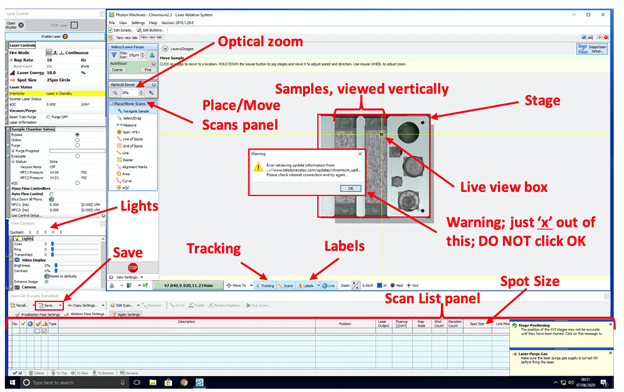
Task: Toggle the Auto Flow Control checkbox
Action: coord(51,194)
